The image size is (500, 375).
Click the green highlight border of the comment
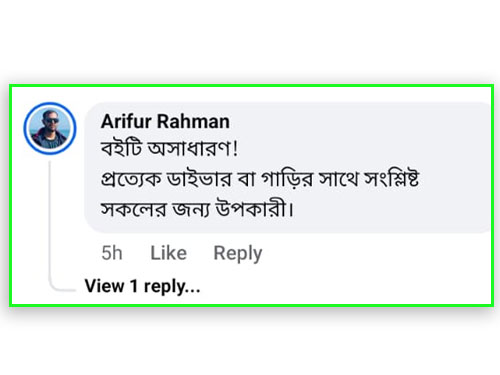point(252,86)
